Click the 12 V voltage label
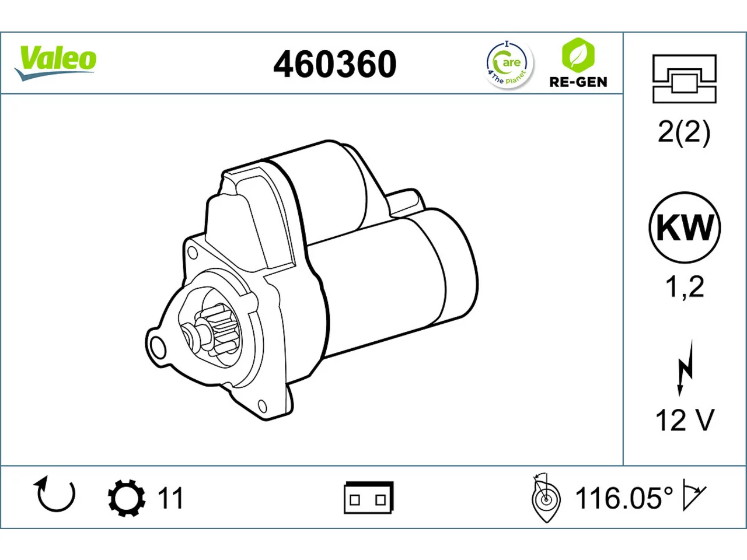 (685, 420)
